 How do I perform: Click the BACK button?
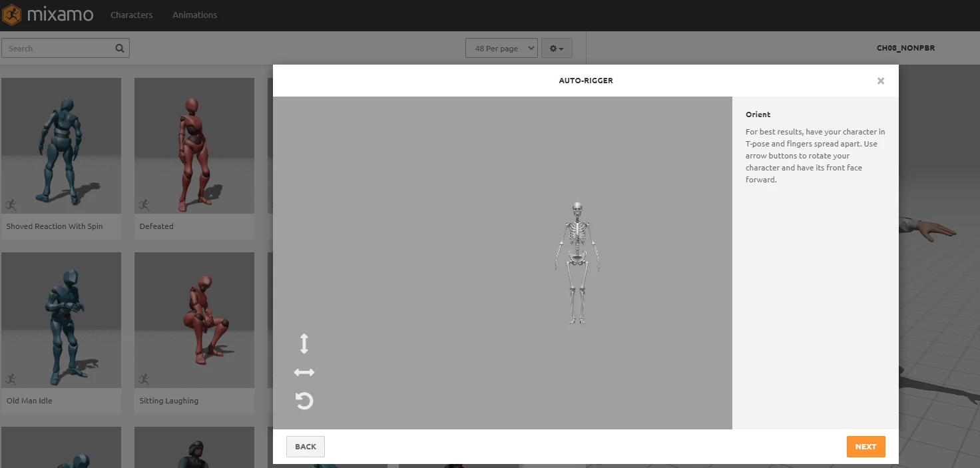[306, 447]
